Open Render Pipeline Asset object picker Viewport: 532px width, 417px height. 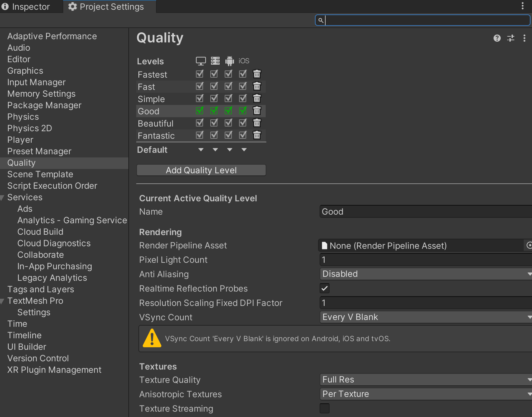point(529,245)
